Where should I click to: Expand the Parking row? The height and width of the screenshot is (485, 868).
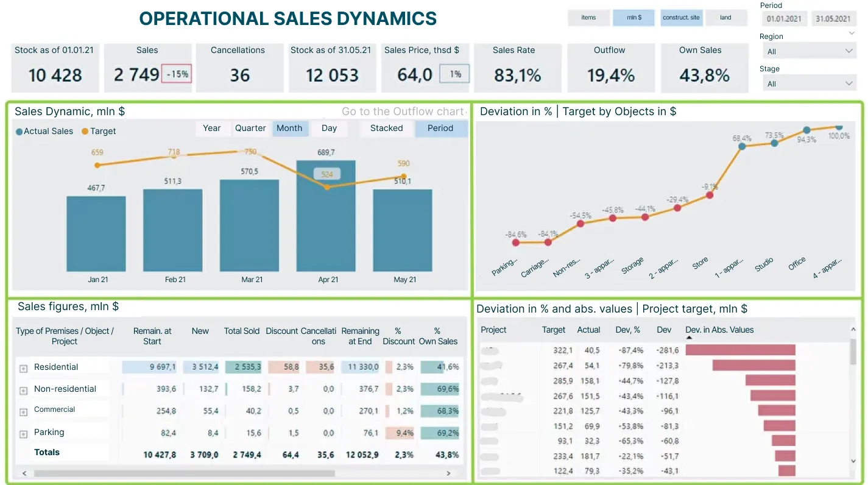pyautogui.click(x=24, y=434)
